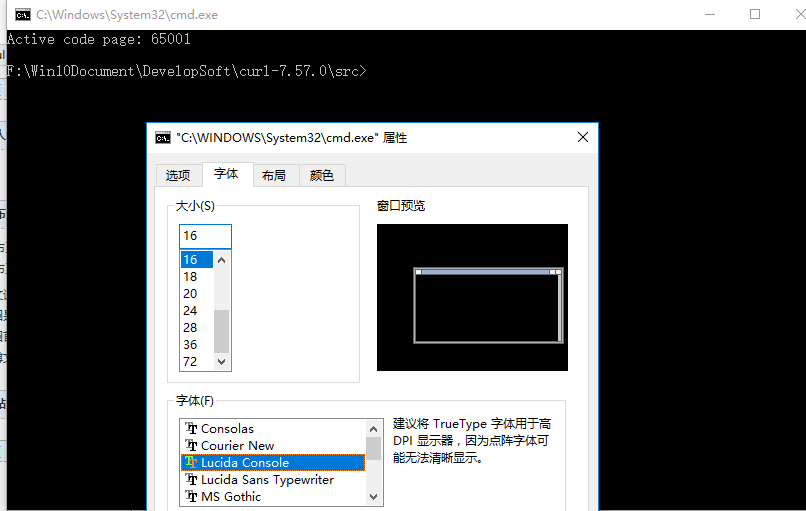The width and height of the screenshot is (806, 511).
Task: Choose the MS Gothic font
Action: pos(273,496)
